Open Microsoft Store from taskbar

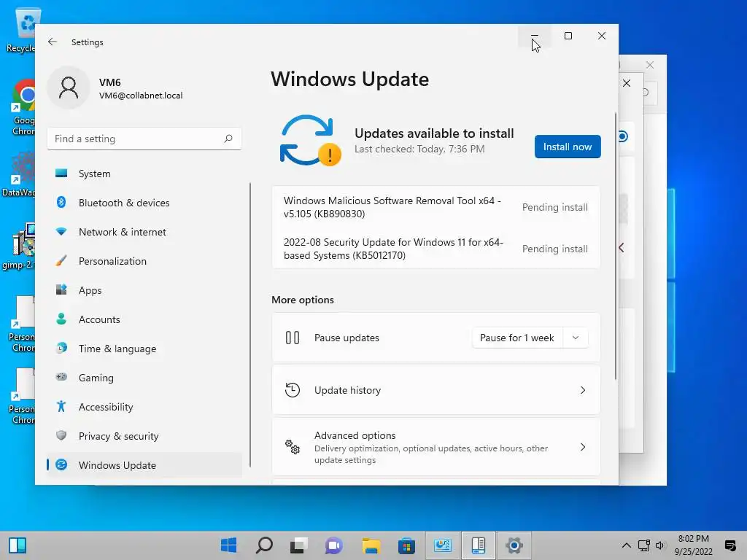(406, 545)
